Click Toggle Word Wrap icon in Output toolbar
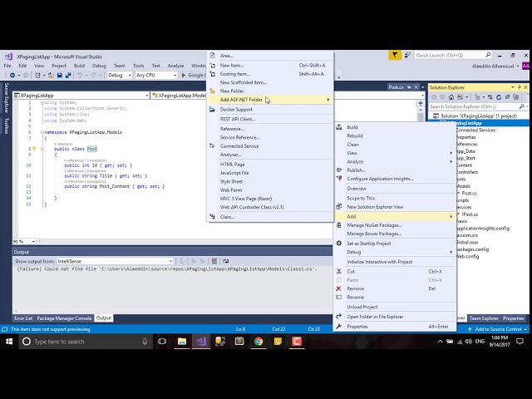 225,261
